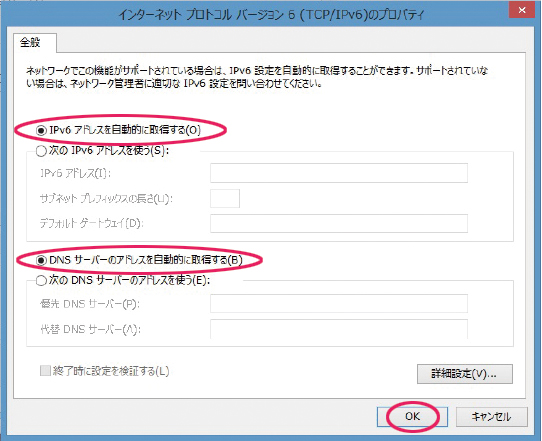Click the デフォルト ゲートウェイ(D) field

(339, 223)
